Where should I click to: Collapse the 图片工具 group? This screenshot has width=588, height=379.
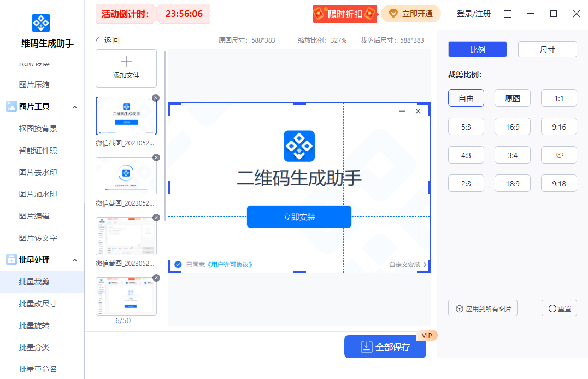coord(75,107)
